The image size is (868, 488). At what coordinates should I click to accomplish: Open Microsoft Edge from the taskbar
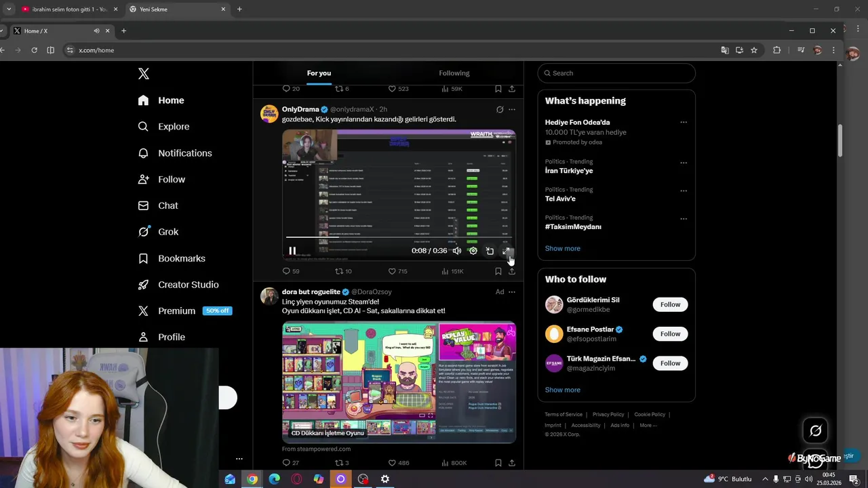tap(274, 479)
